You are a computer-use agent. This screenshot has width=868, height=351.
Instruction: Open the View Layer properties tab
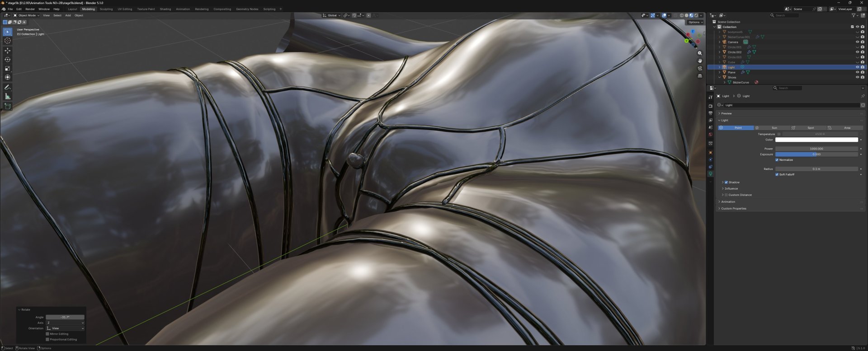click(710, 120)
